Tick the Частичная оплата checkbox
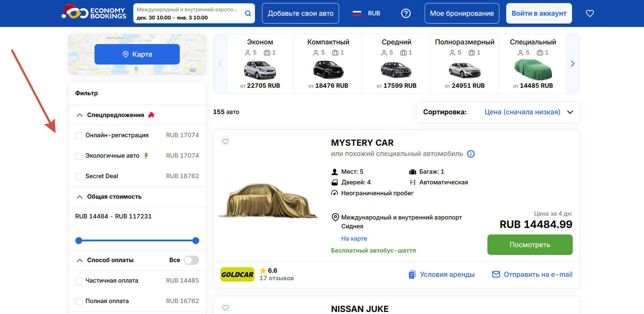 (79, 281)
